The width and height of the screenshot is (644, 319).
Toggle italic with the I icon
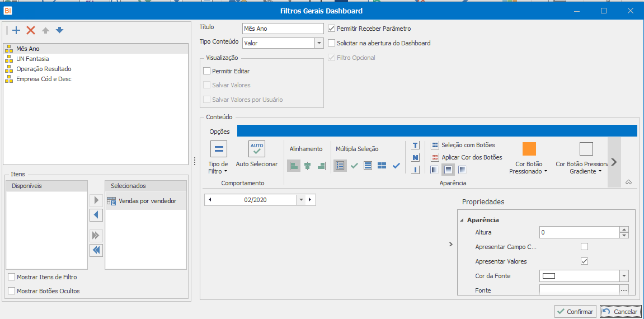pos(415,170)
